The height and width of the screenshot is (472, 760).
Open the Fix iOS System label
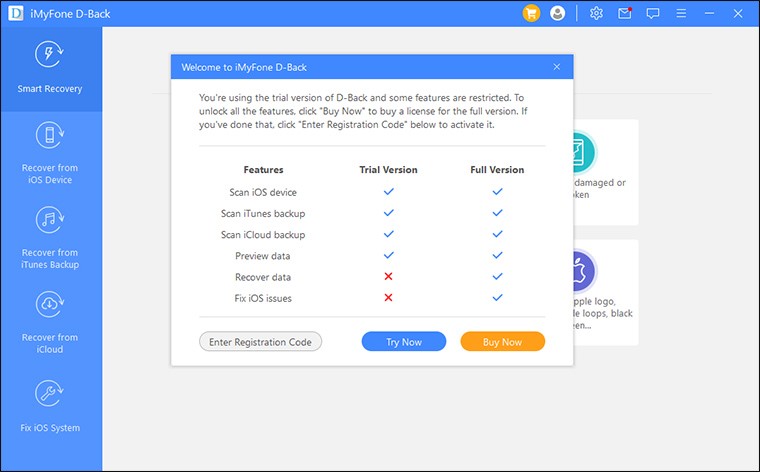click(50, 428)
